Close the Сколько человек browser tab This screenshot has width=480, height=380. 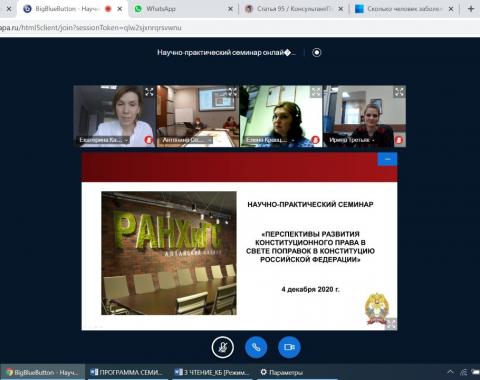pyautogui.click(x=451, y=9)
